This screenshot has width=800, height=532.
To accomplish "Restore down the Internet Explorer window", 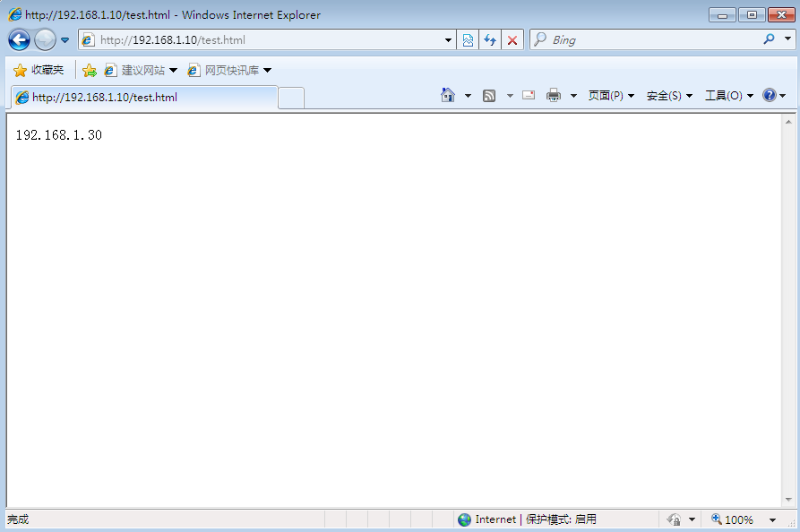I will pos(752,15).
